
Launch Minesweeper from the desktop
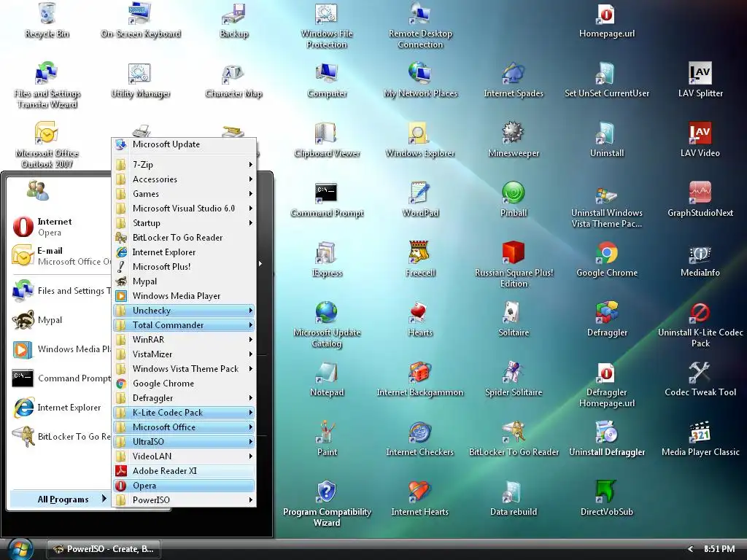pyautogui.click(x=514, y=139)
